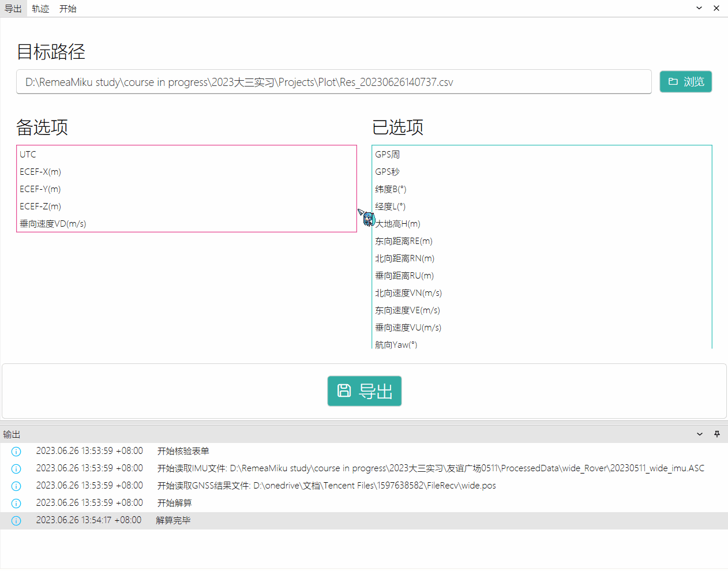The width and height of the screenshot is (728, 571).
Task: Open the 导出 tab
Action: tap(13, 9)
